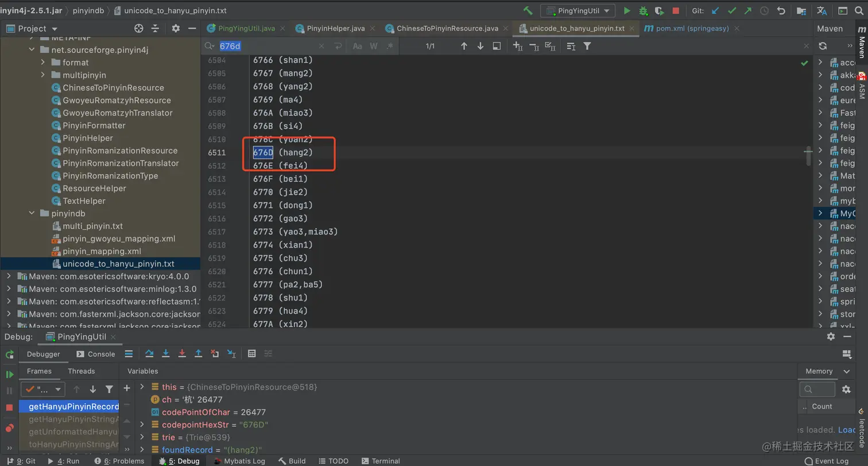
Task: Click the locate target icon in Project panel
Action: (x=138, y=28)
